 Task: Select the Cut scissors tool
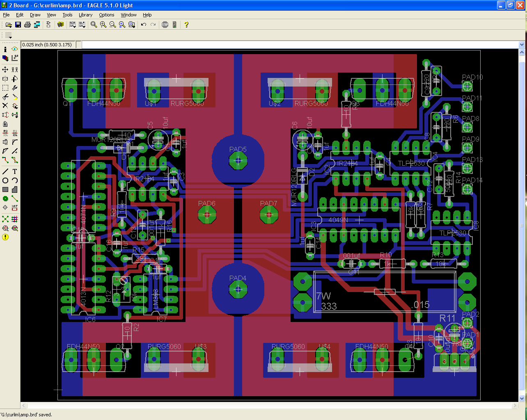(5, 97)
